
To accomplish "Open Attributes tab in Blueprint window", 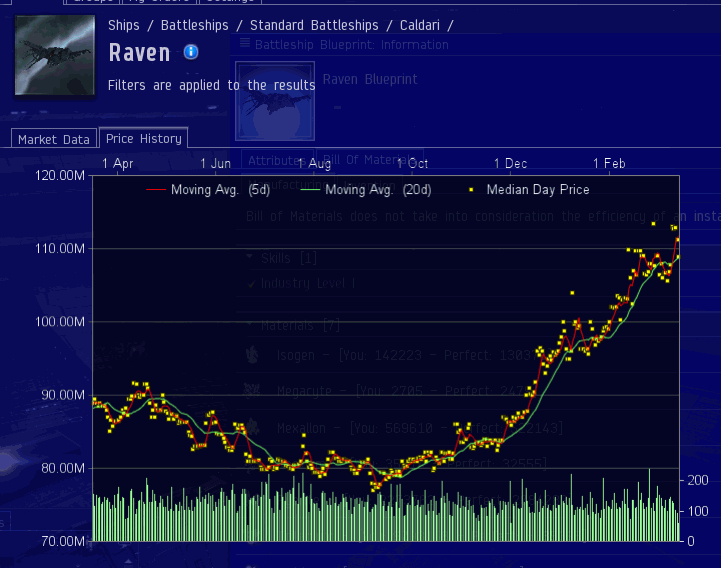I will click(x=277, y=161).
